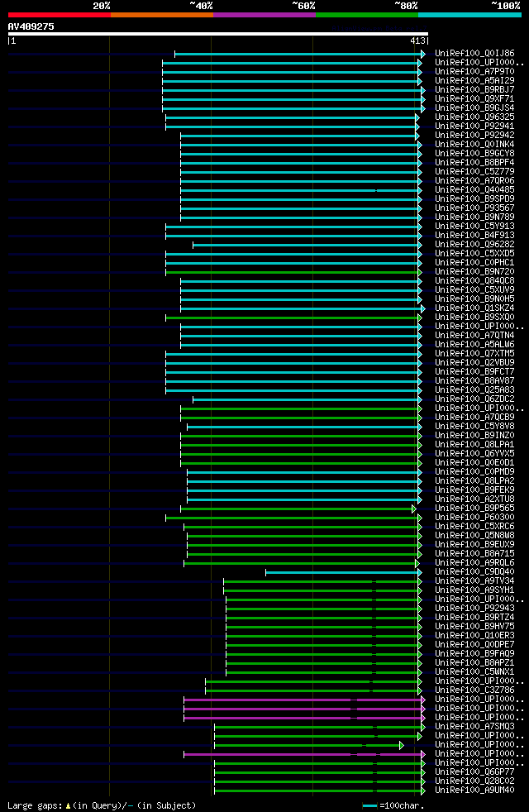View UniRef100_P60300 hit
This screenshot has width=529, height=812.
pyautogui.click(x=474, y=518)
